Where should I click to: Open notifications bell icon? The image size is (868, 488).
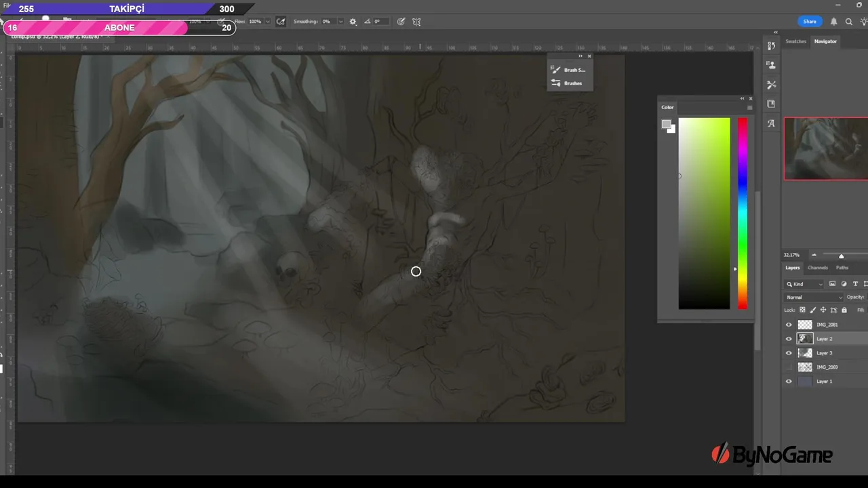833,22
